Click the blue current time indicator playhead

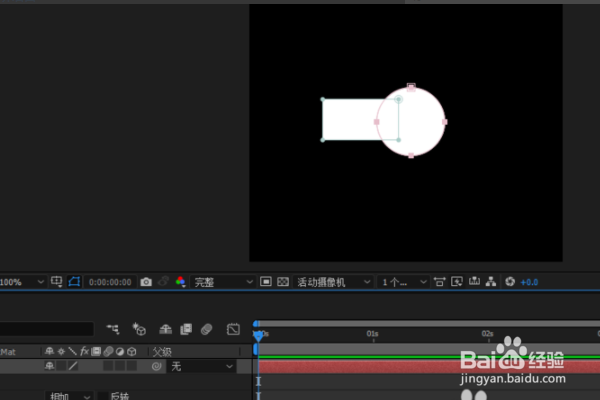pyautogui.click(x=258, y=336)
